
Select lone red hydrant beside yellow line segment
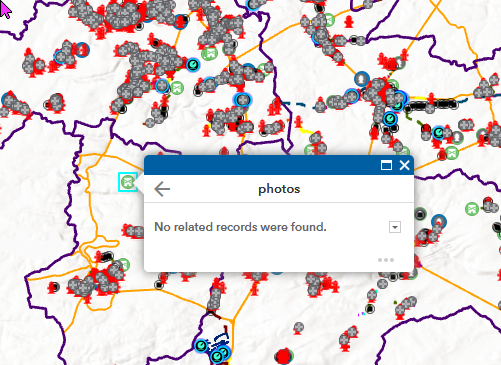tap(298, 121)
